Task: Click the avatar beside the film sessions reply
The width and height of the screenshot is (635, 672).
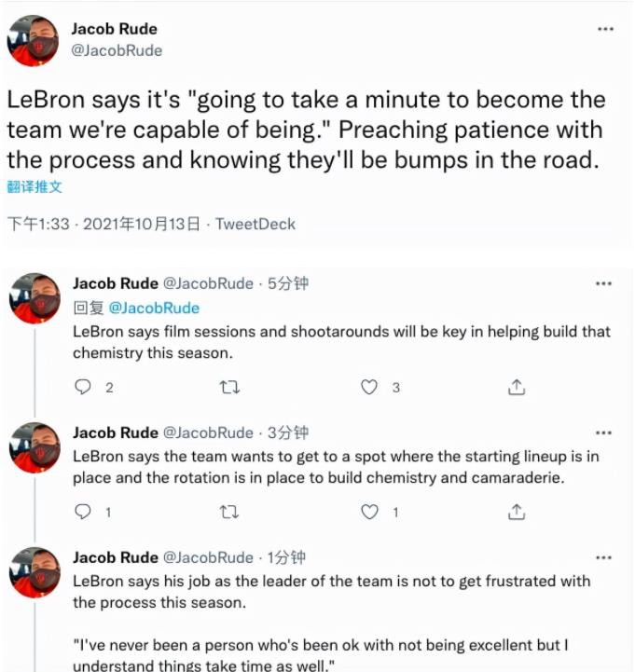Action: pos(35,298)
